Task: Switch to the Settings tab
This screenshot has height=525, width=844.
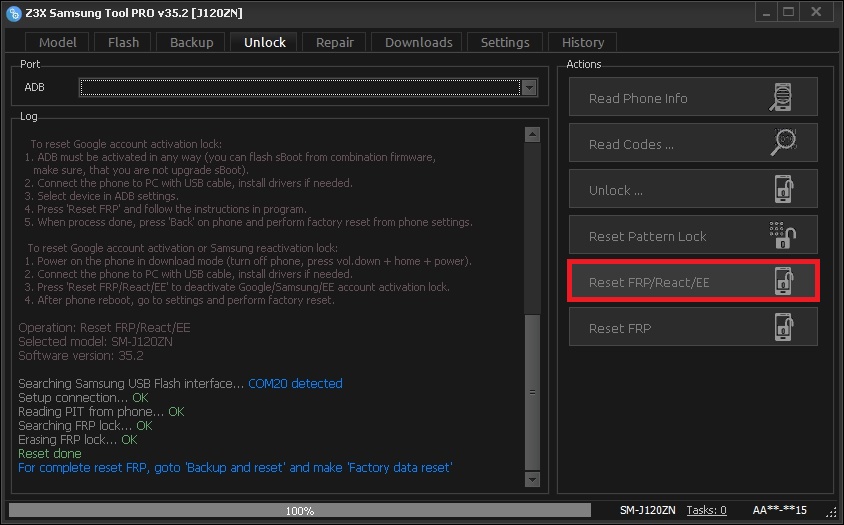Action: pos(504,42)
